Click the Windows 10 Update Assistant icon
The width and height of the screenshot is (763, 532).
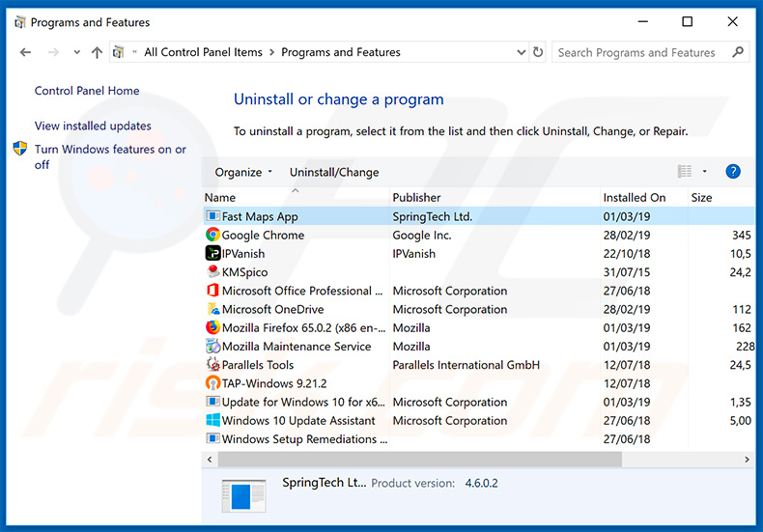click(212, 420)
